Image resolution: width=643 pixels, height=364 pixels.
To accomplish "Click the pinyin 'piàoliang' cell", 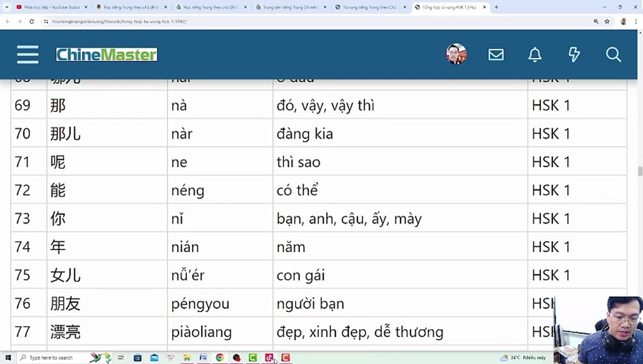I will tap(220, 332).
